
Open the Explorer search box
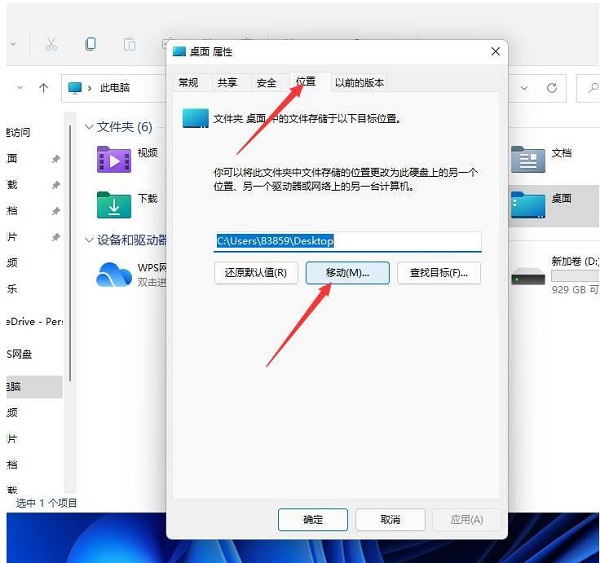589,88
